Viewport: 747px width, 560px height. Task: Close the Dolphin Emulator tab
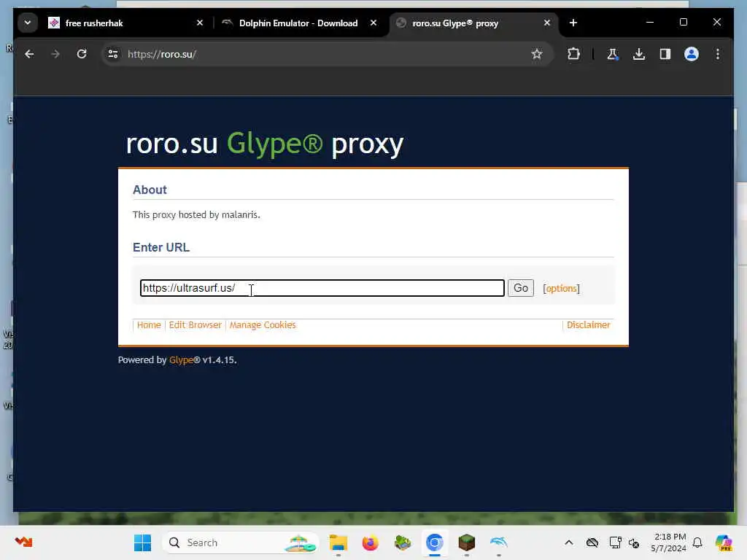[x=373, y=23]
